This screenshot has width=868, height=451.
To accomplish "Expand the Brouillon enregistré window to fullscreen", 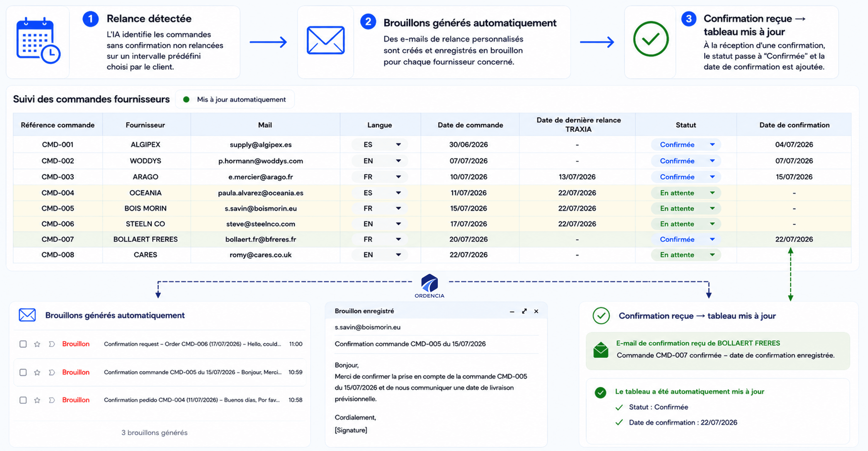I will pyautogui.click(x=524, y=311).
